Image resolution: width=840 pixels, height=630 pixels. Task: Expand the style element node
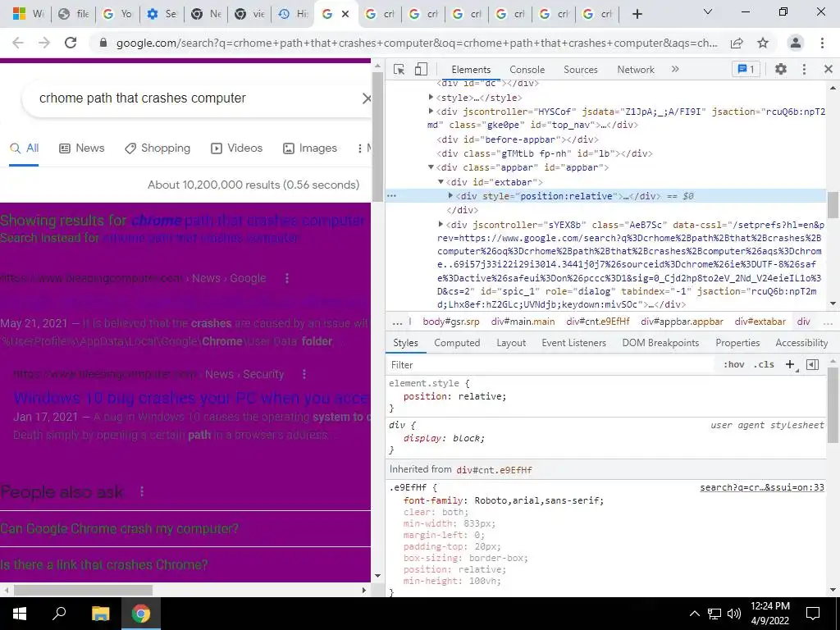431,98
